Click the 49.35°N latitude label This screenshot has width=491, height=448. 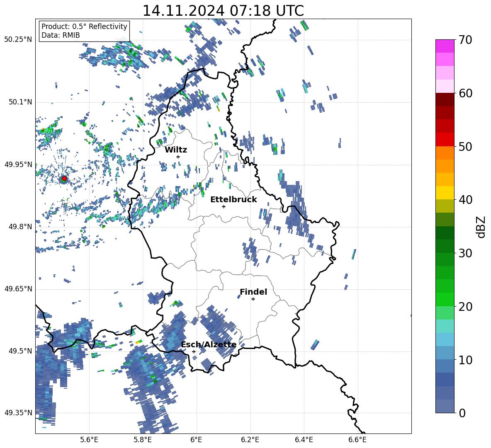(19, 413)
